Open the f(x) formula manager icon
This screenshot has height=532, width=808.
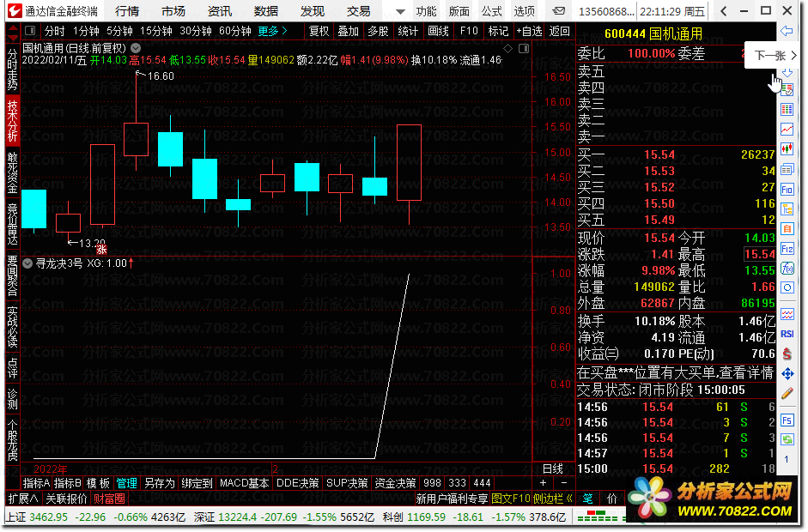pyautogui.click(x=787, y=269)
